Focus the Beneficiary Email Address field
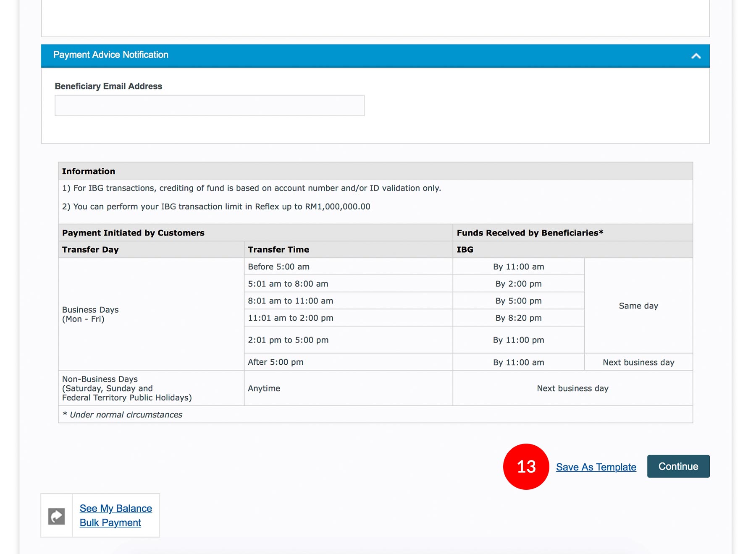Screen dimensions: 756x554 pyautogui.click(x=209, y=105)
